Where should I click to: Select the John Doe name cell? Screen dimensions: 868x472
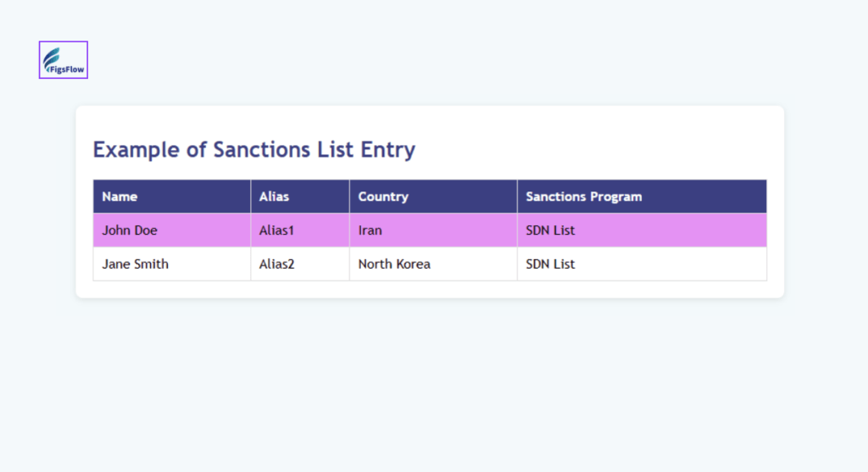[x=130, y=230]
